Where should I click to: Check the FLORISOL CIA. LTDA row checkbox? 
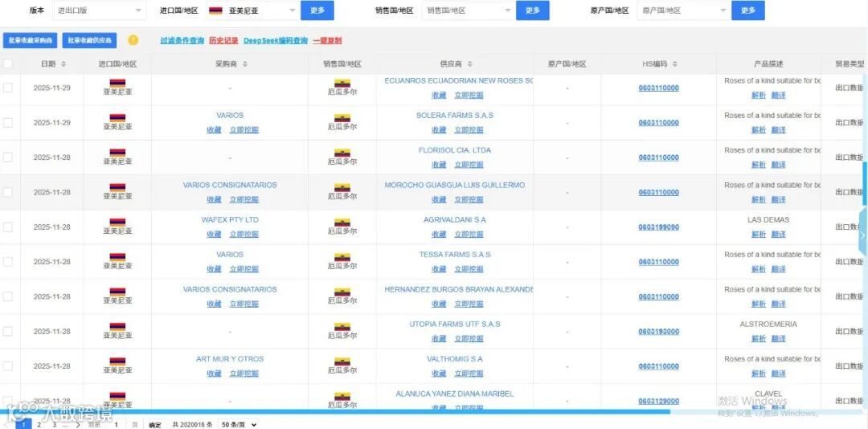point(8,157)
